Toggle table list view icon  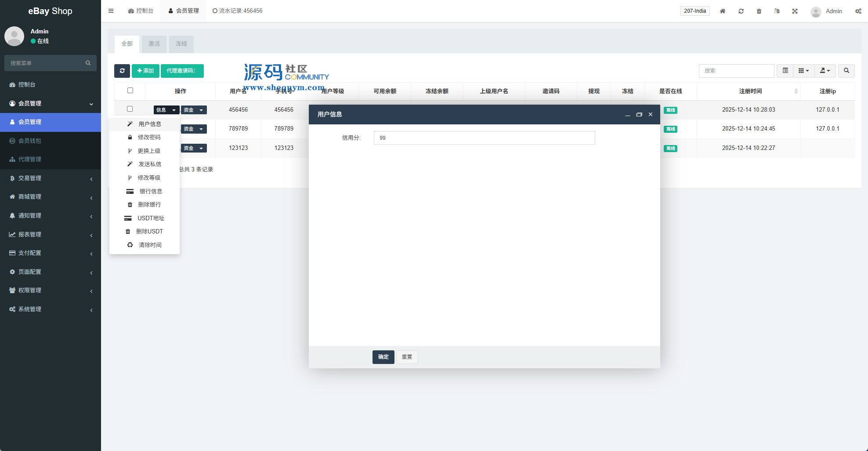click(x=785, y=71)
